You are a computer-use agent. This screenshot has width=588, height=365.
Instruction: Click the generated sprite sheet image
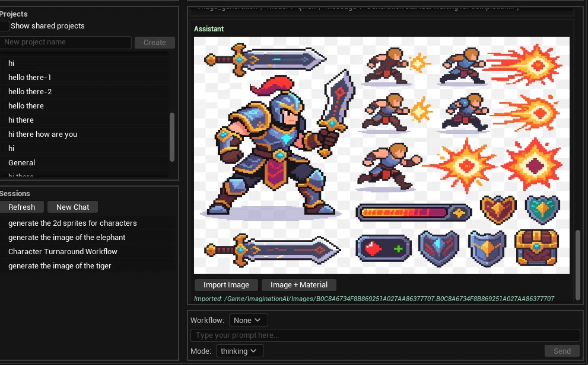(x=382, y=155)
